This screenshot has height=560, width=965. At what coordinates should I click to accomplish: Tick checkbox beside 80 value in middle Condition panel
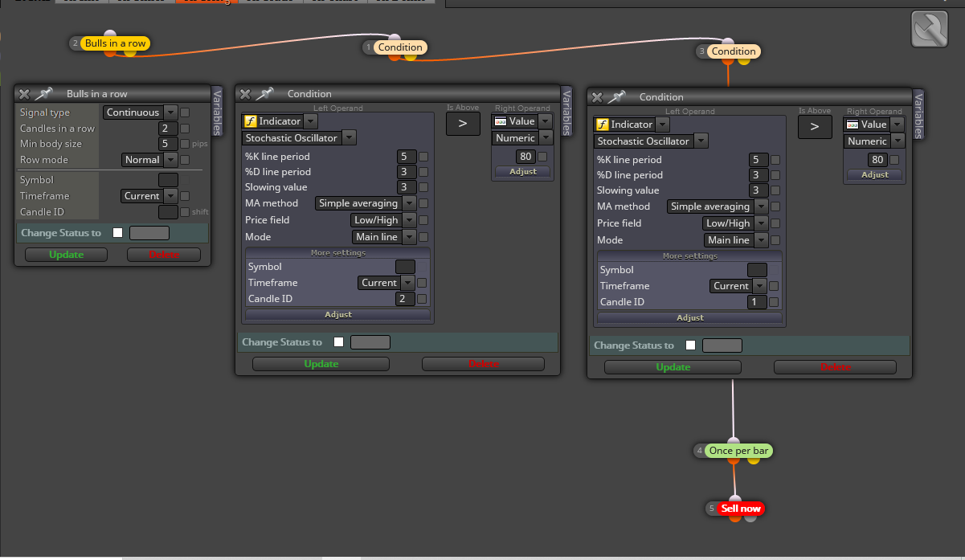coord(542,157)
